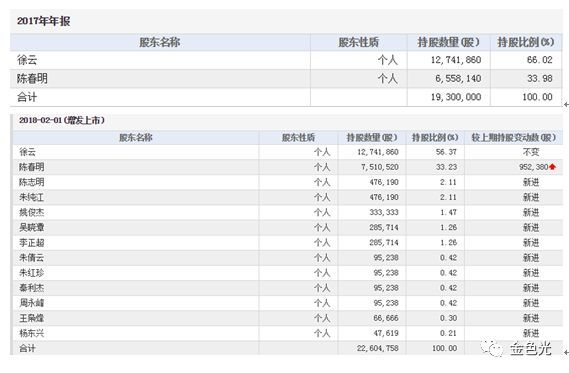Select '持股比例(%)' header in 2017年年报 table
The width and height of the screenshot is (569, 373).
pyautogui.click(x=526, y=42)
